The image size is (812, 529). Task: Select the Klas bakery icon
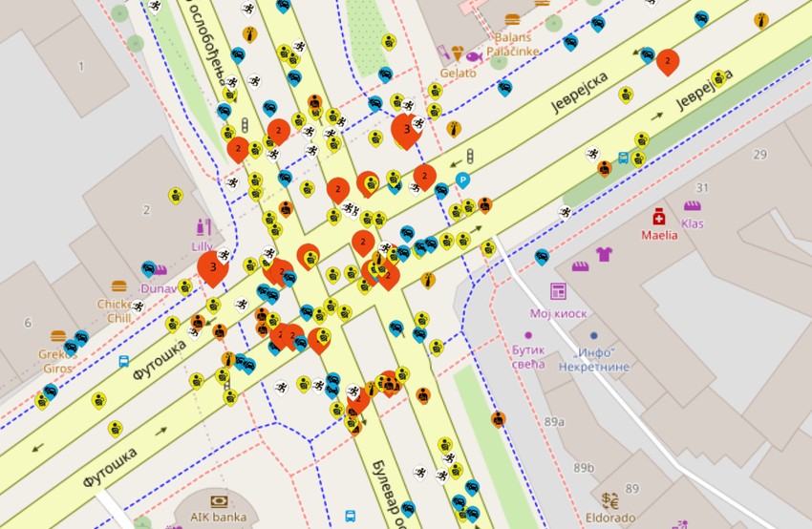point(692,205)
